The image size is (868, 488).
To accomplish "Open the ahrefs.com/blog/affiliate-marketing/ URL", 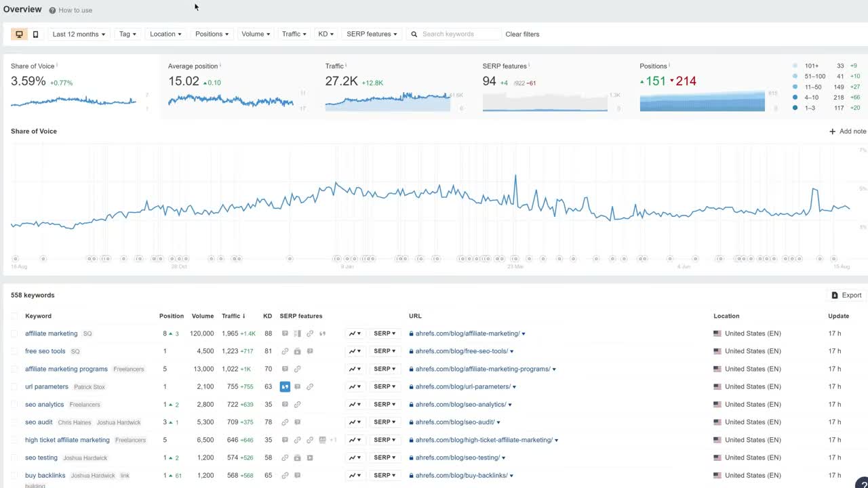I will click(467, 333).
